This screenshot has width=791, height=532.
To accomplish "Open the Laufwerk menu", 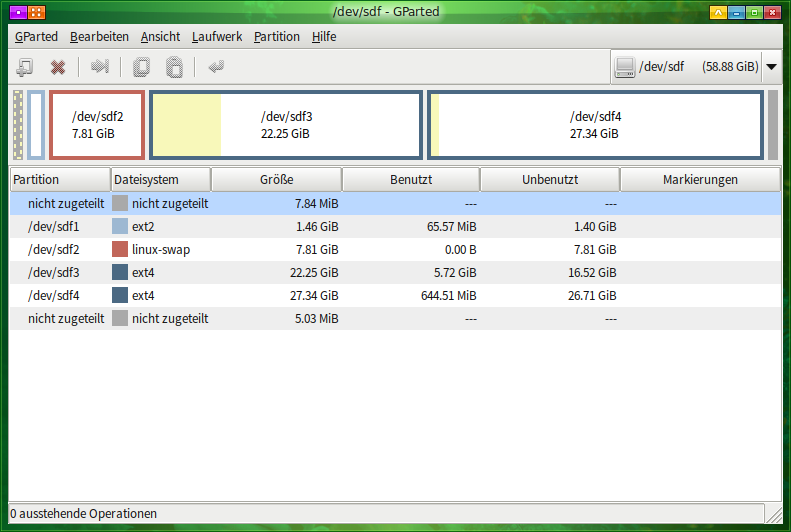I will point(217,36).
